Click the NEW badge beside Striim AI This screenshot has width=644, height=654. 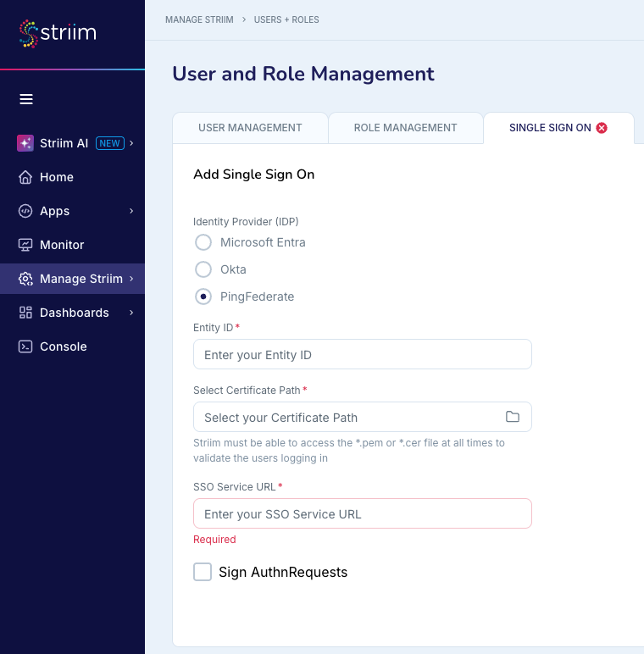(x=110, y=143)
